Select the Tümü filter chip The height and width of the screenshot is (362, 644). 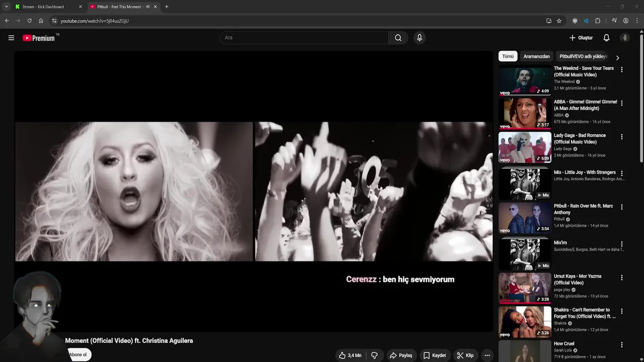point(508,56)
